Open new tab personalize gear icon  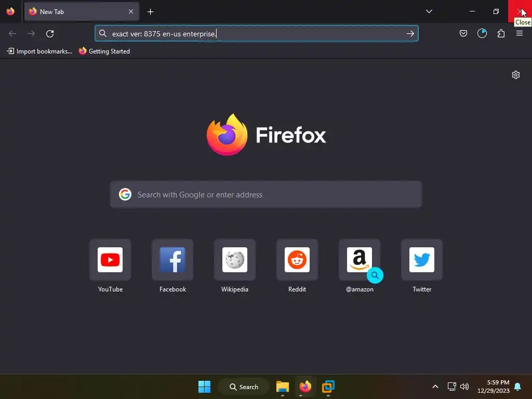[516, 75]
